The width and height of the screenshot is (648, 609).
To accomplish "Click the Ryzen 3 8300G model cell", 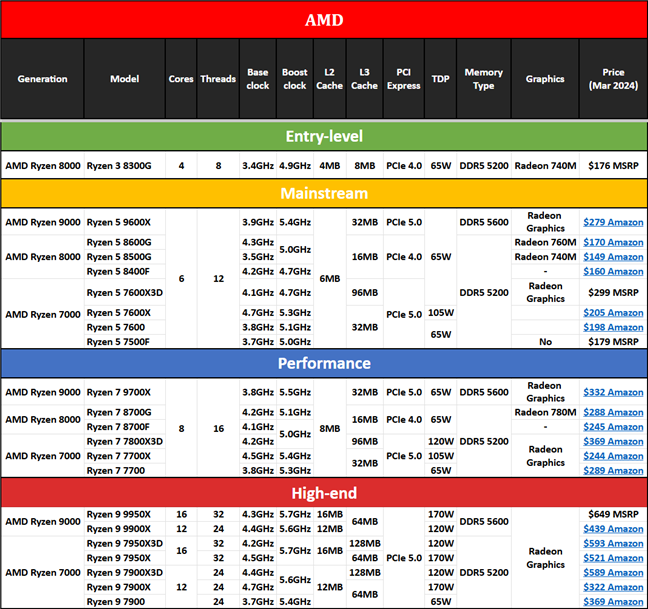I will (x=124, y=166).
